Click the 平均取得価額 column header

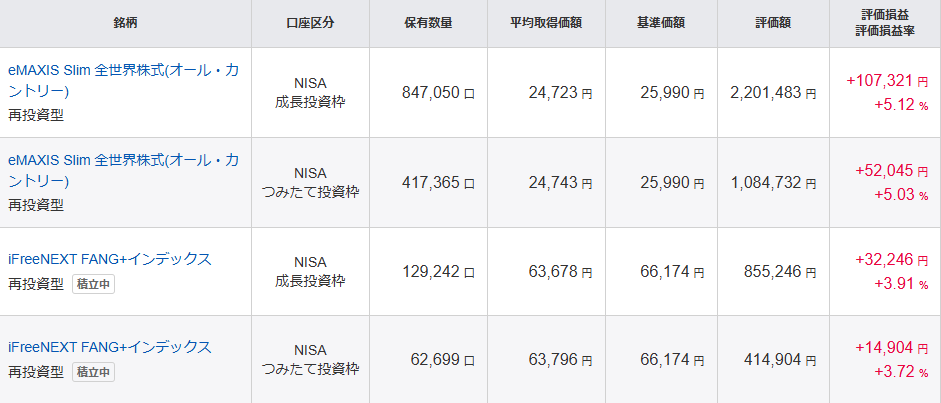(x=546, y=23)
